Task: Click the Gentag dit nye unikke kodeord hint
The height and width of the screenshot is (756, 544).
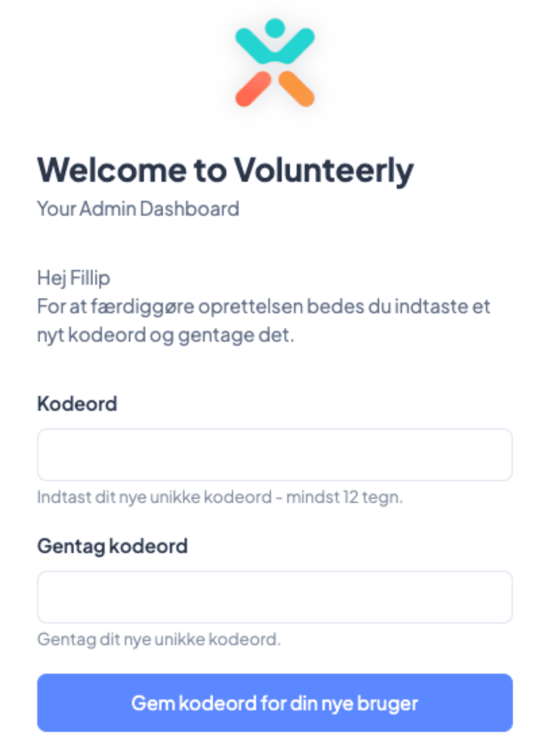Action: [x=159, y=639]
